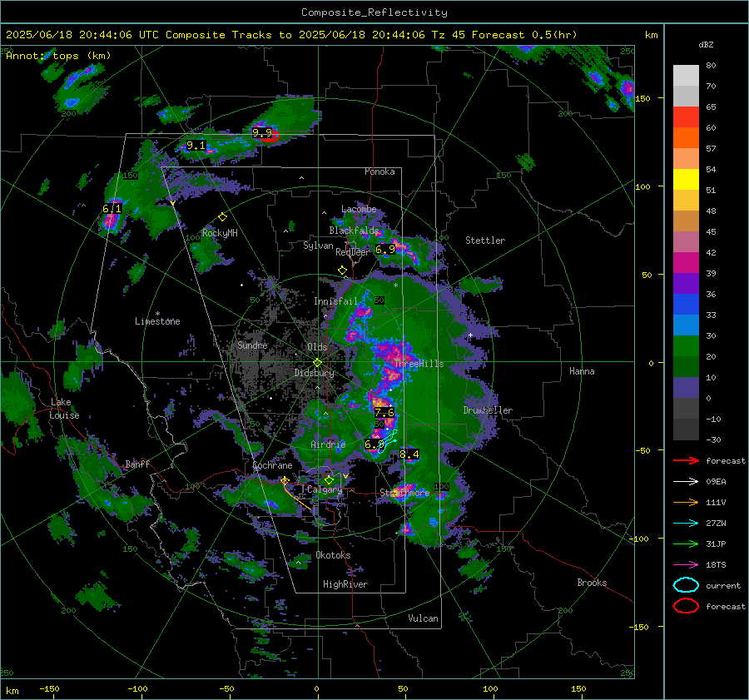749x700 pixels.
Task: Click the yellow marker below Cochrane
Action: 285,480
